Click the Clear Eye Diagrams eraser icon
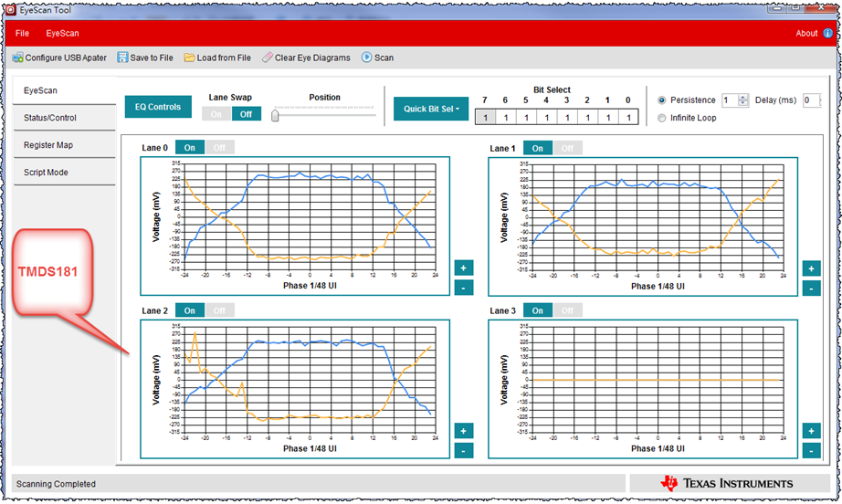Screen dimensions: 842x504 (267, 58)
